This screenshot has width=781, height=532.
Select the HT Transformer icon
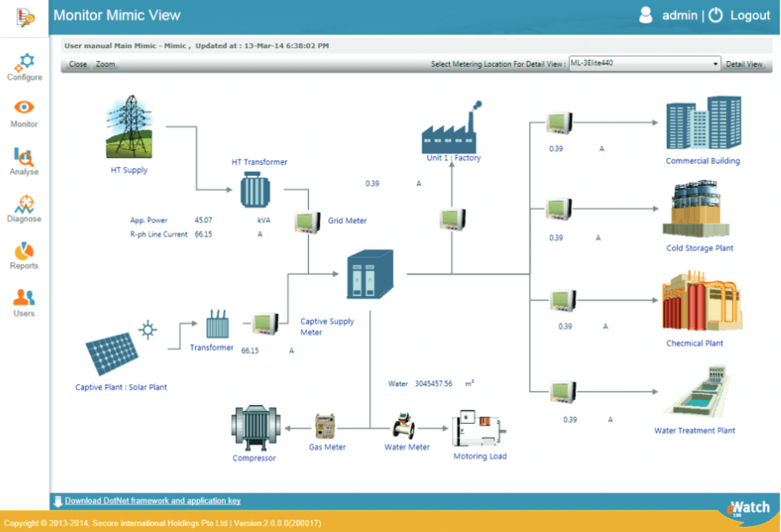pyautogui.click(x=255, y=189)
